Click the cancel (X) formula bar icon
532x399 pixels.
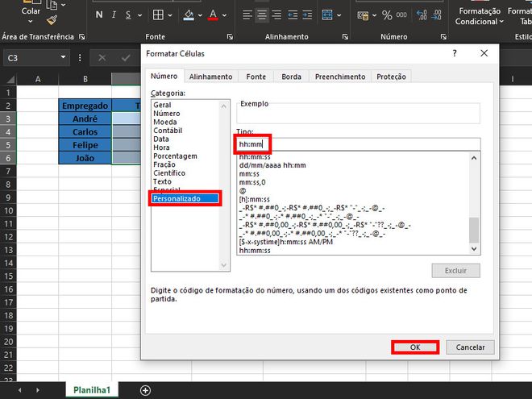(102, 58)
